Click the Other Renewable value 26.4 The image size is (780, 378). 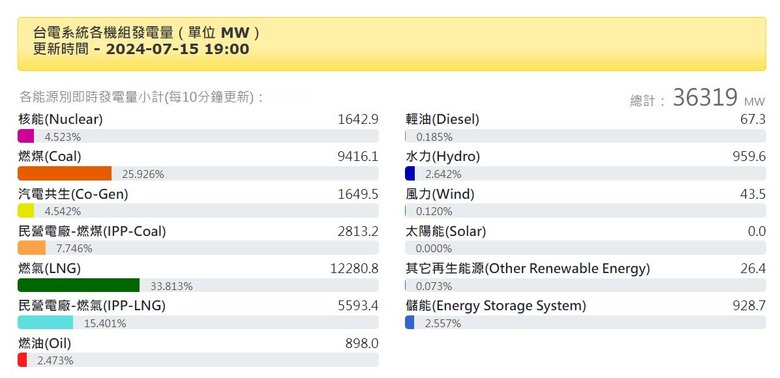tap(753, 269)
